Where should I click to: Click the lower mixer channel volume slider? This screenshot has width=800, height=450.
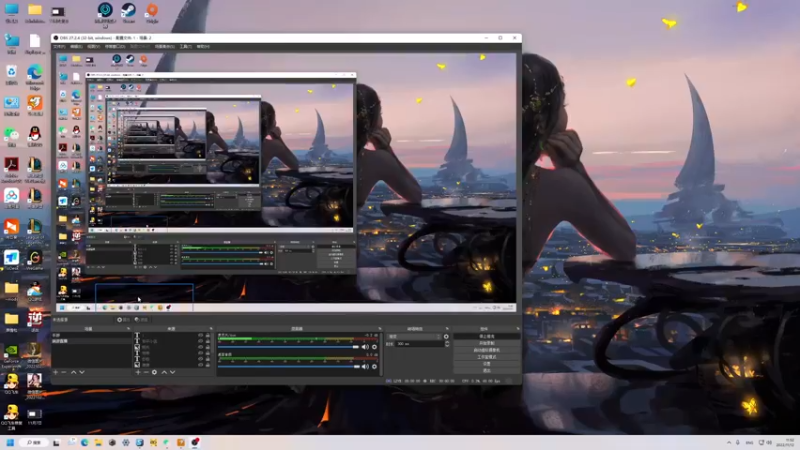288,366
